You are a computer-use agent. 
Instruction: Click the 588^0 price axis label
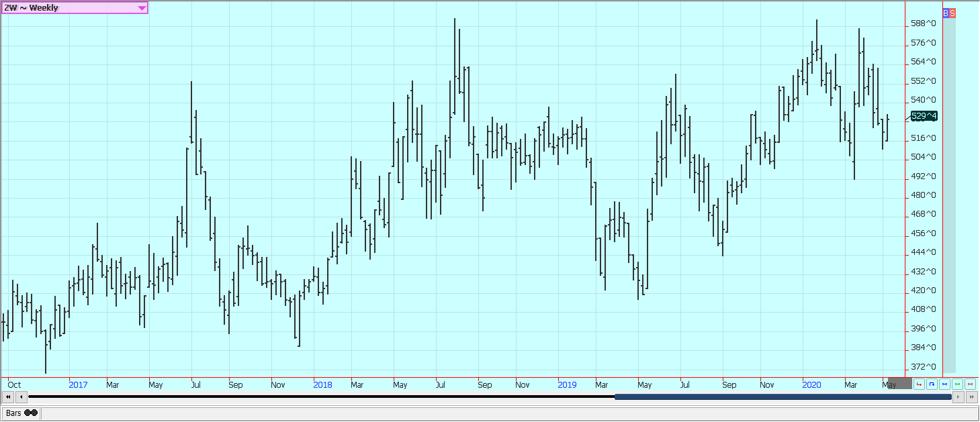point(924,23)
